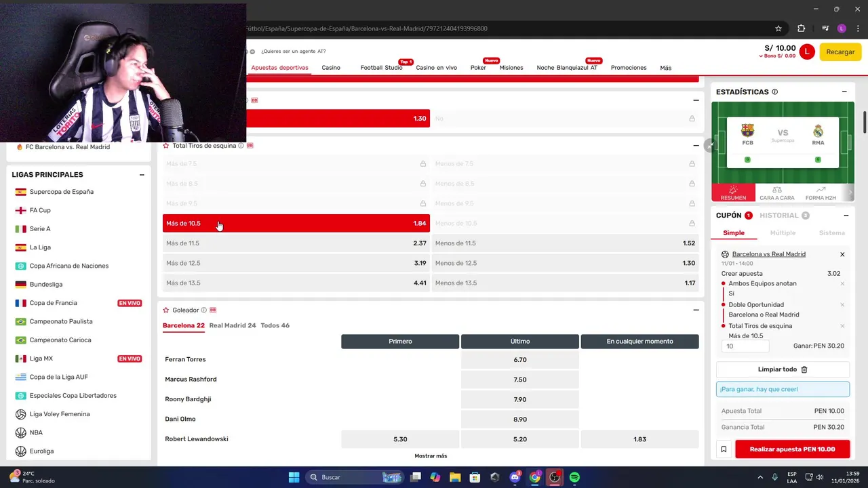Remove Total Tiros de esquina selection
This screenshot has width=868, height=488.
tap(842, 326)
